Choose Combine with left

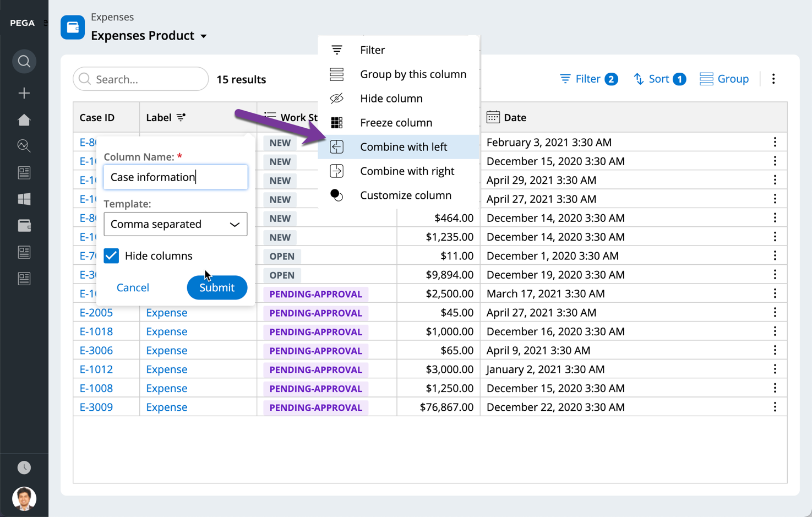(x=399, y=146)
